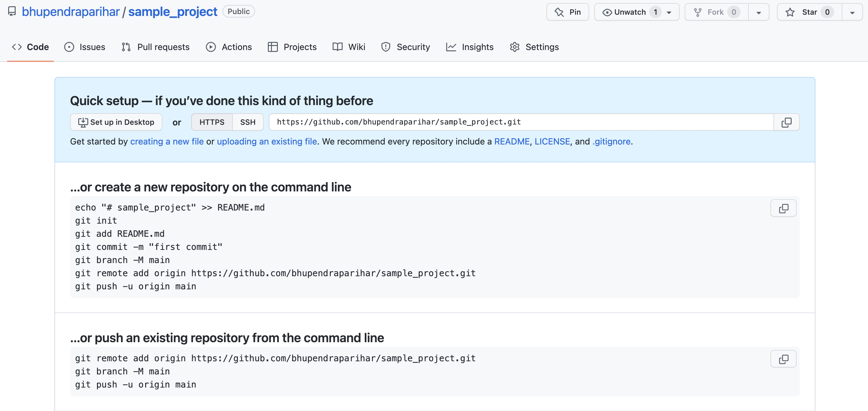The height and width of the screenshot is (411, 868).
Task: Open the Pull requests tab
Action: click(x=156, y=47)
